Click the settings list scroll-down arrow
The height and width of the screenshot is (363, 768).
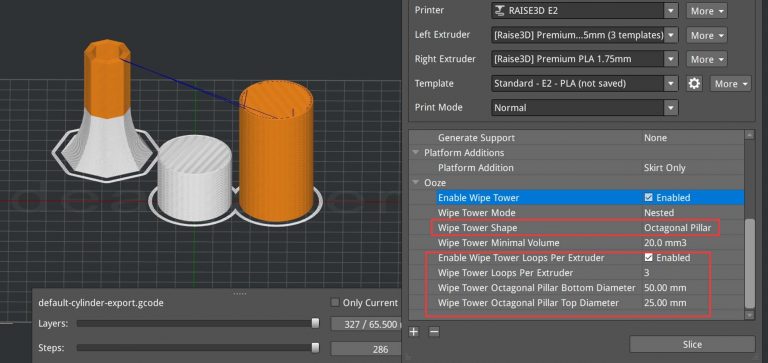coord(749,315)
